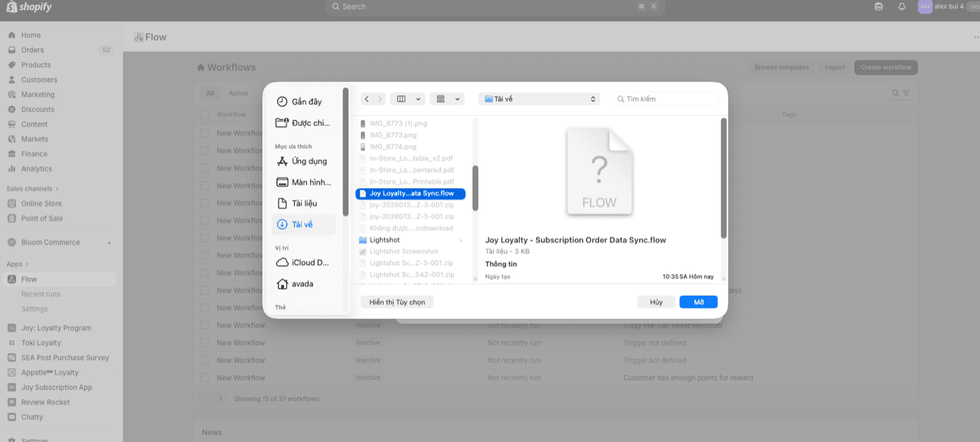
Task: Cancel the dialog with Hủy
Action: tap(656, 302)
